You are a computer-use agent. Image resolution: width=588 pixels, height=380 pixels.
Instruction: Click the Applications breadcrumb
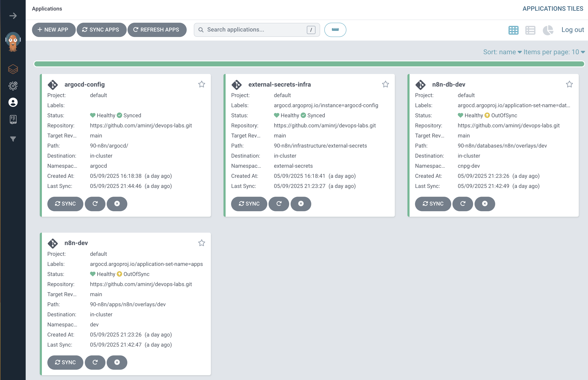click(x=47, y=9)
